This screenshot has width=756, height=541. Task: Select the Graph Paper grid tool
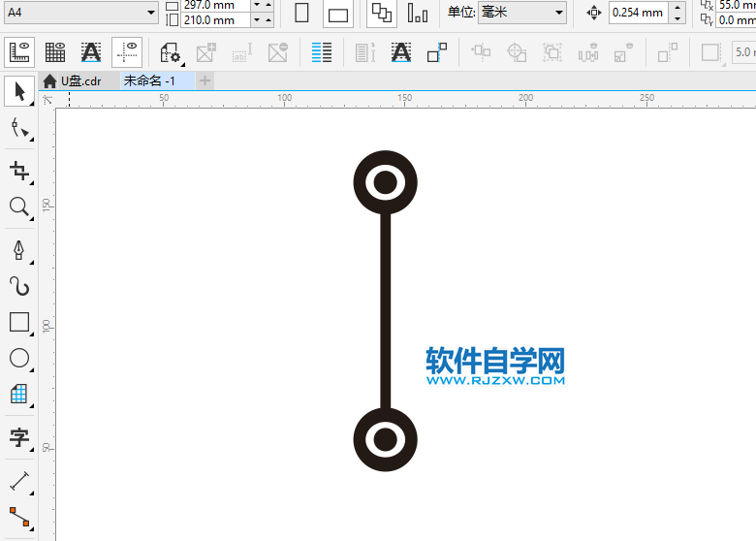tap(19, 394)
